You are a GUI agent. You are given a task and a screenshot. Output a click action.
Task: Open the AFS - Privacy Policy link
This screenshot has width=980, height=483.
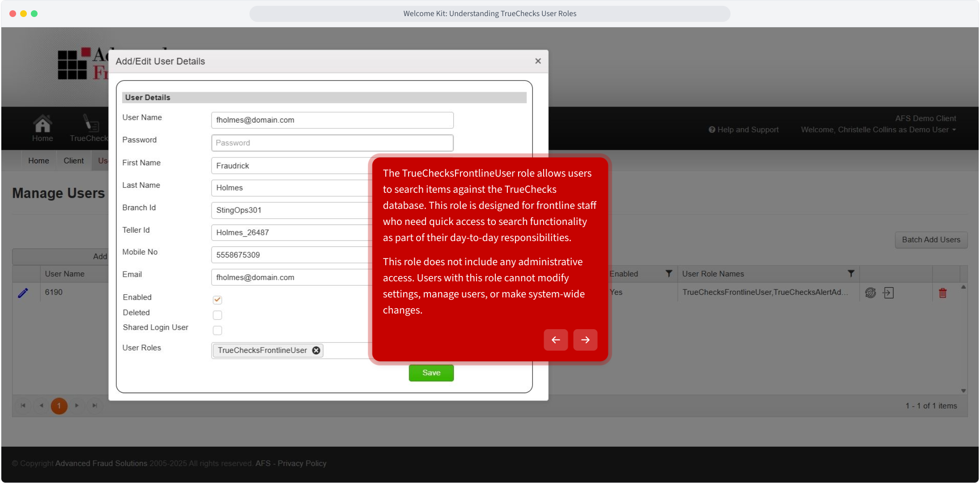(x=291, y=463)
